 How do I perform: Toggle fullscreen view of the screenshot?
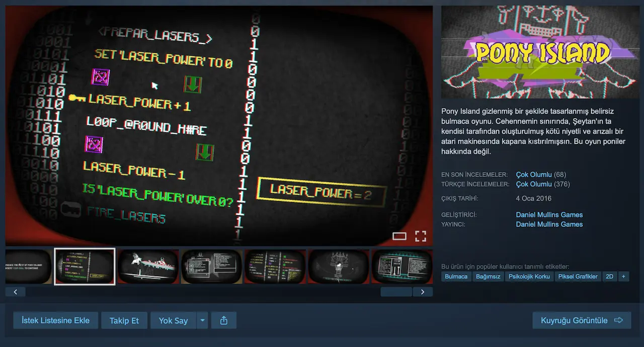(421, 236)
